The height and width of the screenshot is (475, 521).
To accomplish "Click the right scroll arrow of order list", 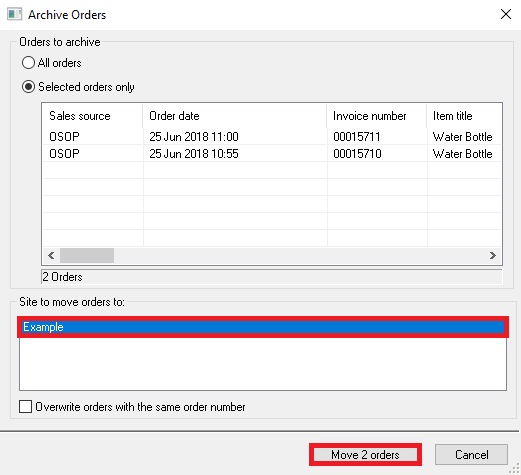I will (493, 255).
